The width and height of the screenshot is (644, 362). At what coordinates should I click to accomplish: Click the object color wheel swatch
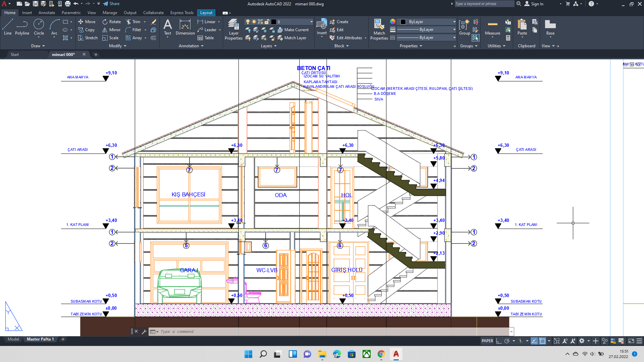392,21
